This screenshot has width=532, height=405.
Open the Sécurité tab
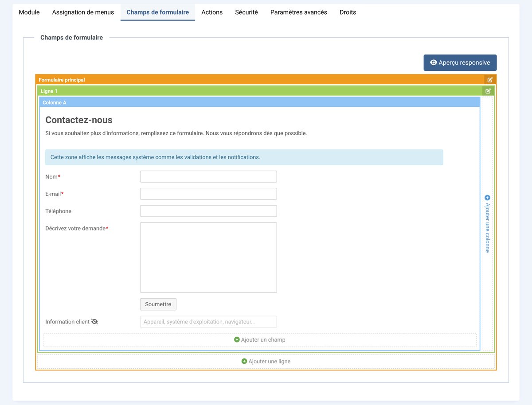pyautogui.click(x=246, y=12)
